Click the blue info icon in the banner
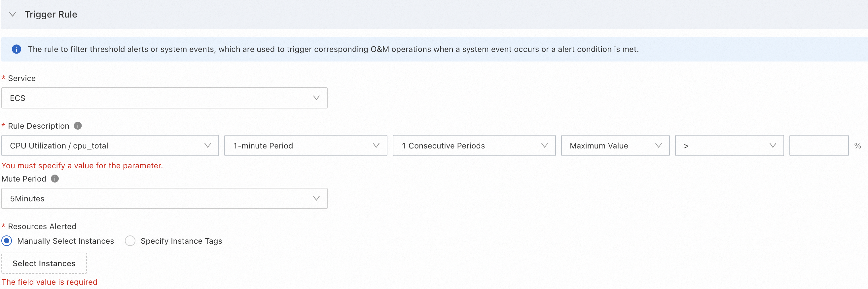The height and width of the screenshot is (289, 868). point(17,49)
